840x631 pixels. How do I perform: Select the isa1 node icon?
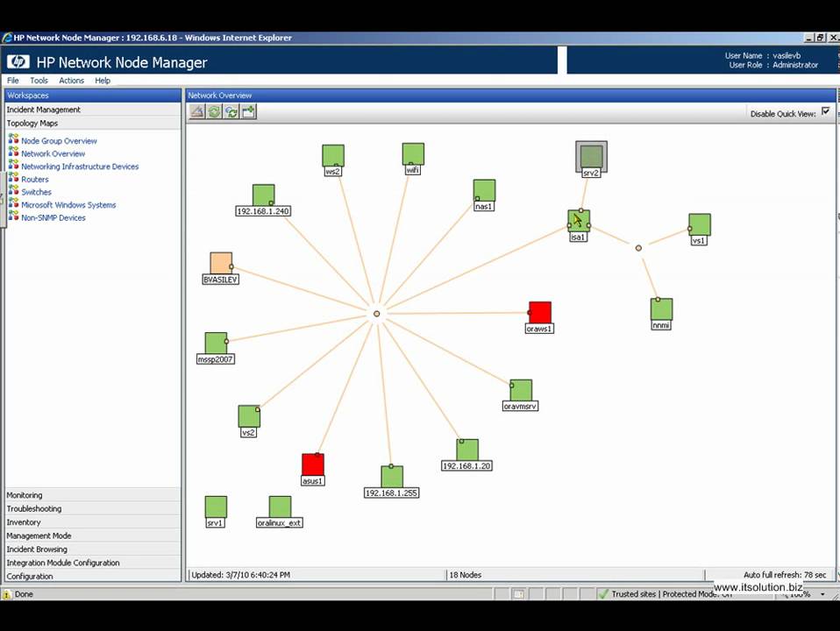pos(579,221)
